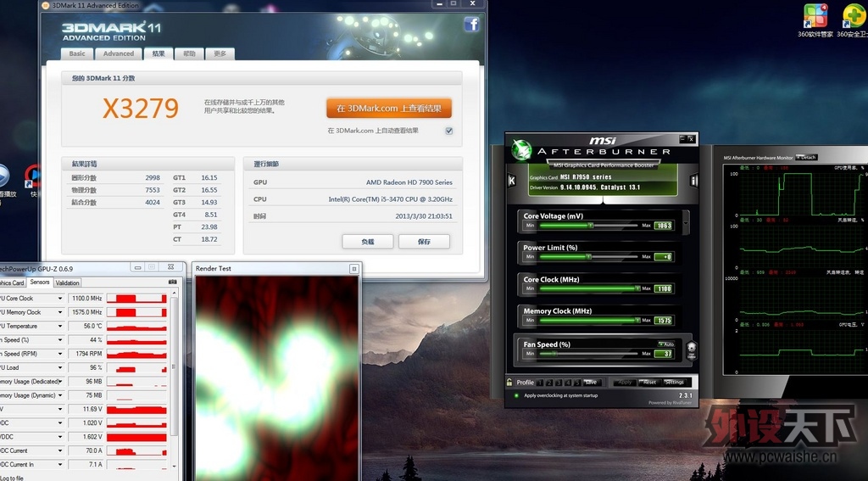Viewport: 868px width, 481px height.
Task: Click the Core Voltage slider handle
Action: (x=591, y=226)
